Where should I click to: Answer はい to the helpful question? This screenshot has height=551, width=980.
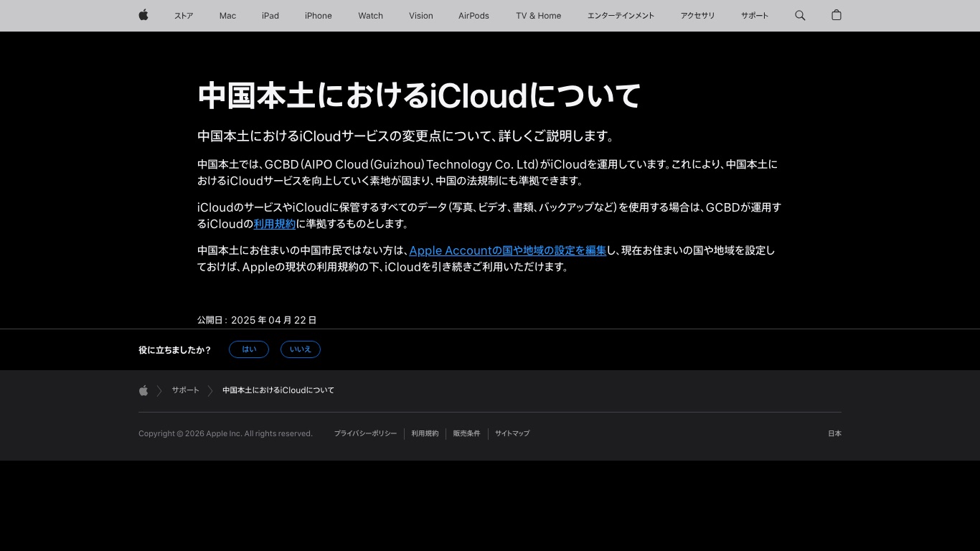[249, 349]
